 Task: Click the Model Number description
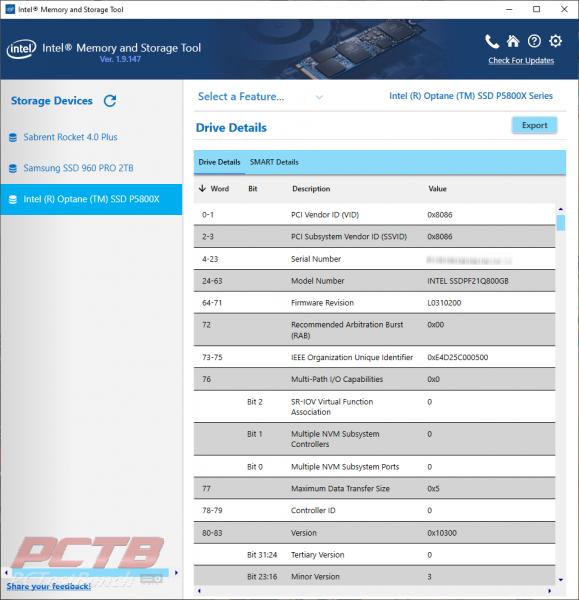pos(318,281)
